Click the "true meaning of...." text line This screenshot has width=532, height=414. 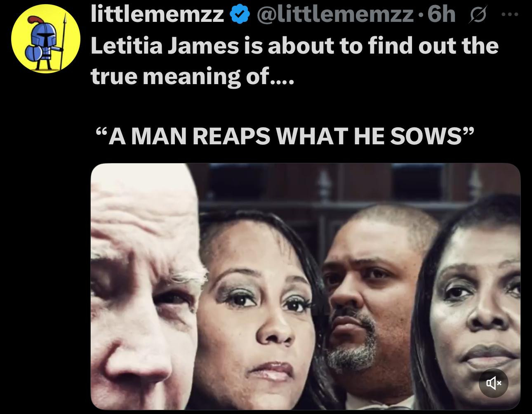[x=192, y=77]
